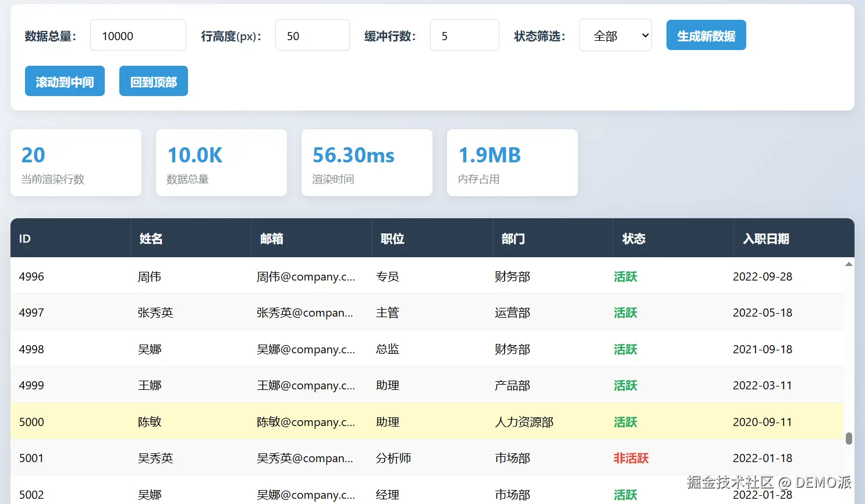The height and width of the screenshot is (504, 865).
Task: Click the 邮箱 column header
Action: click(311, 238)
